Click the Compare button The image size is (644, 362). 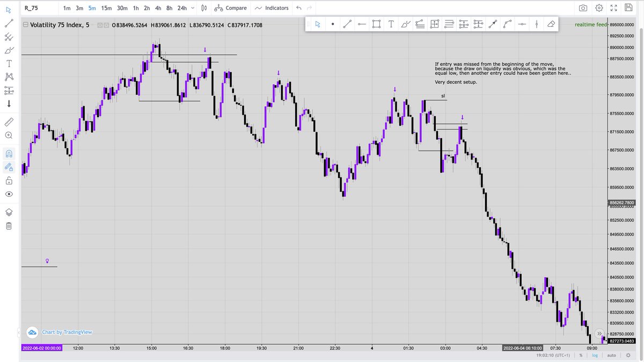click(231, 8)
